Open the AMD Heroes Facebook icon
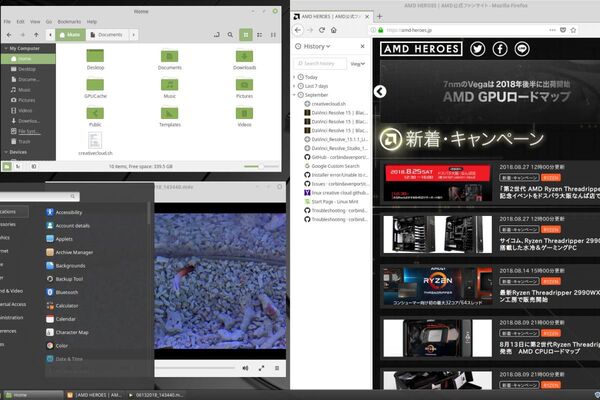 coord(500,49)
